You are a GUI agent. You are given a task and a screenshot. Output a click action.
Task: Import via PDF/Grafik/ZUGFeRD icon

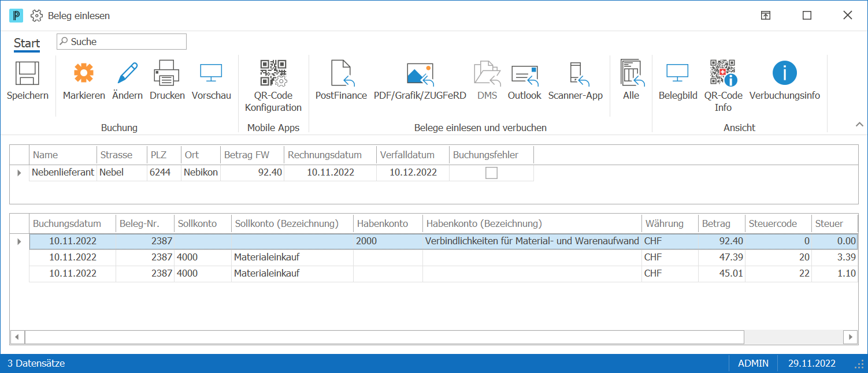(420, 73)
